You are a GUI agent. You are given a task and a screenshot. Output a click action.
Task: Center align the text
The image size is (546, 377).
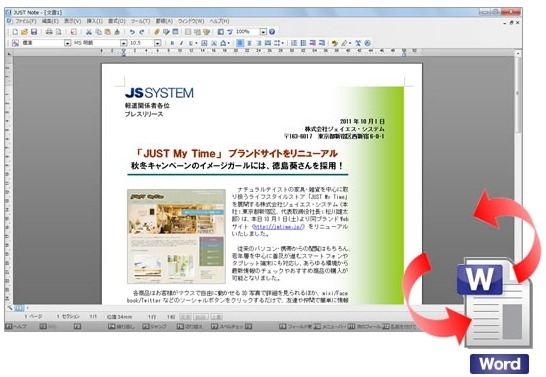tap(249, 43)
